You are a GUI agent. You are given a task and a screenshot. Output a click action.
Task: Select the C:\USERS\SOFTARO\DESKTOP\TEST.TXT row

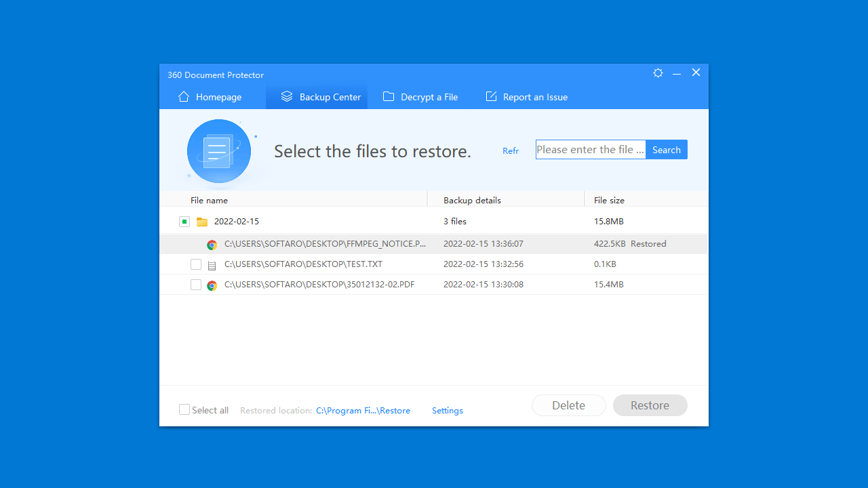[x=434, y=264]
